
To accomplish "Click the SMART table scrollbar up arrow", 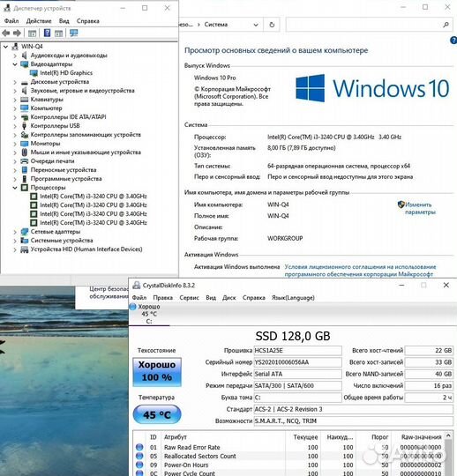I will click(x=448, y=436).
